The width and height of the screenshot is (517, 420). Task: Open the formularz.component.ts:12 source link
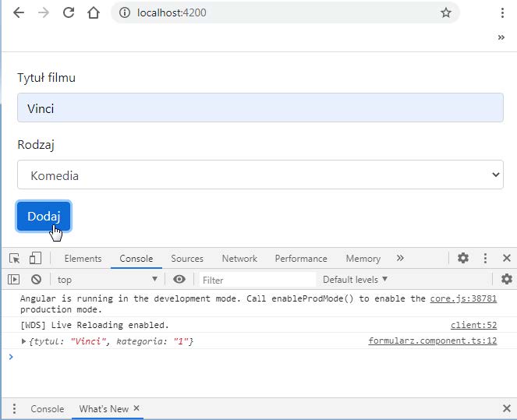432,341
